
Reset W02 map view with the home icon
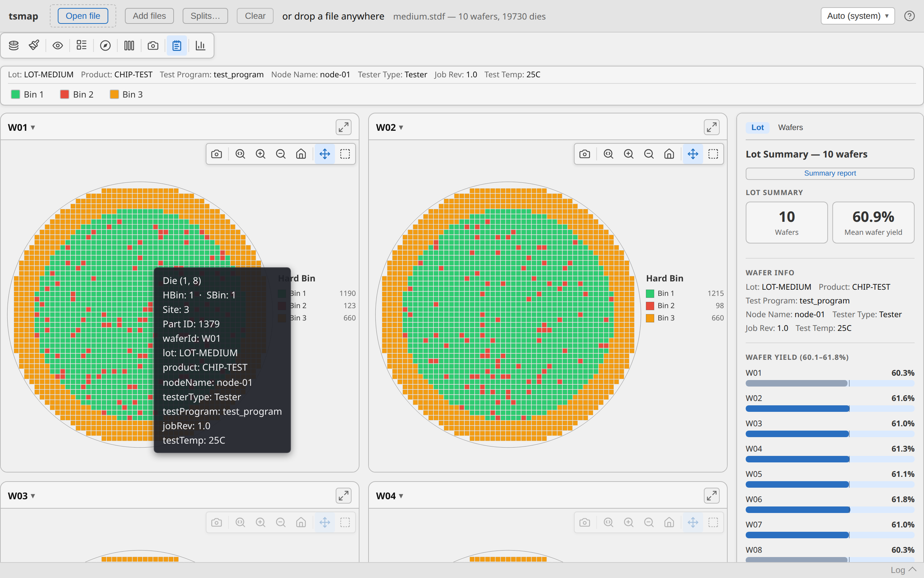[669, 154]
